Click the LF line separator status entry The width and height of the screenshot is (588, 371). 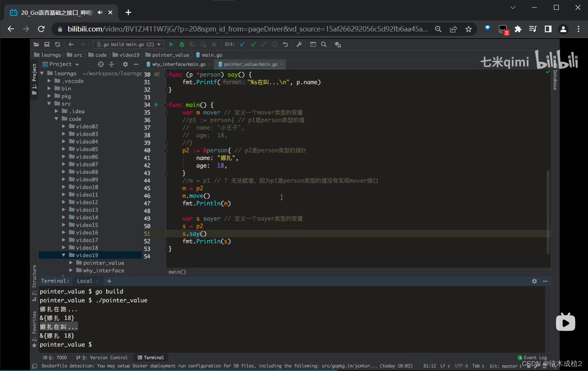pos(445,366)
